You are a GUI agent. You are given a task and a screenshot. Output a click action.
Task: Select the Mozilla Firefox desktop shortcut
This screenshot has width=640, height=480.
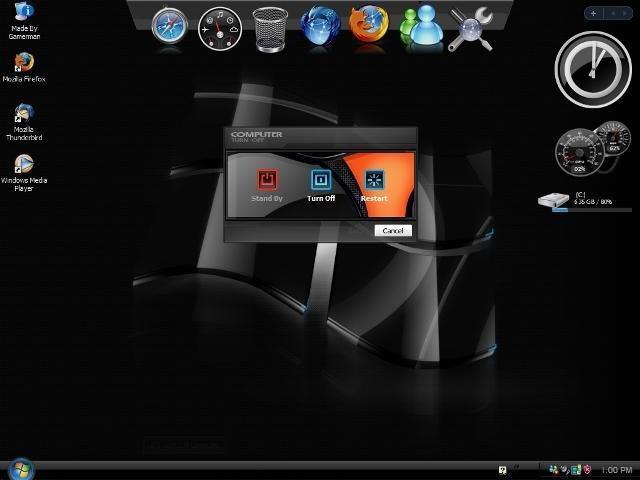click(x=24, y=68)
